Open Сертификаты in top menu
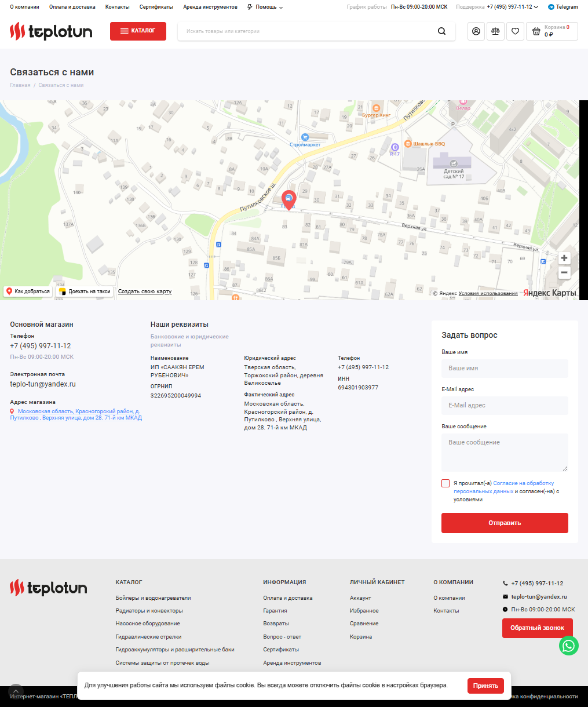 (156, 7)
